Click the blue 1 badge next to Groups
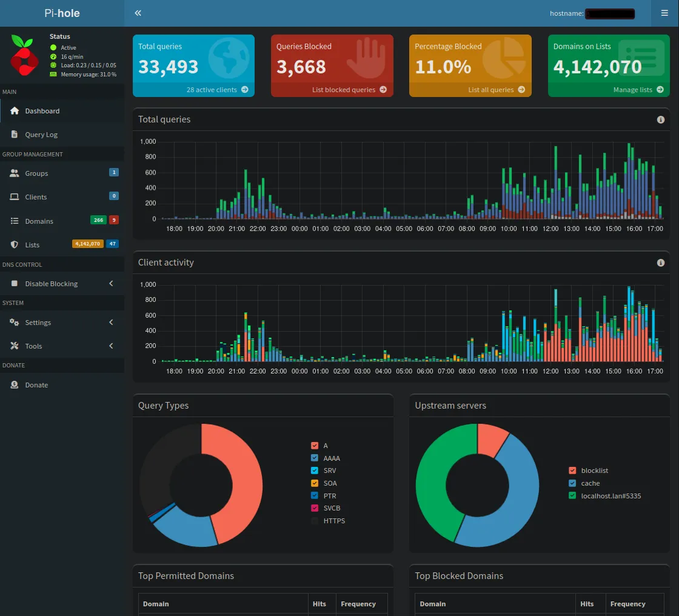This screenshot has height=616, width=679. click(114, 172)
